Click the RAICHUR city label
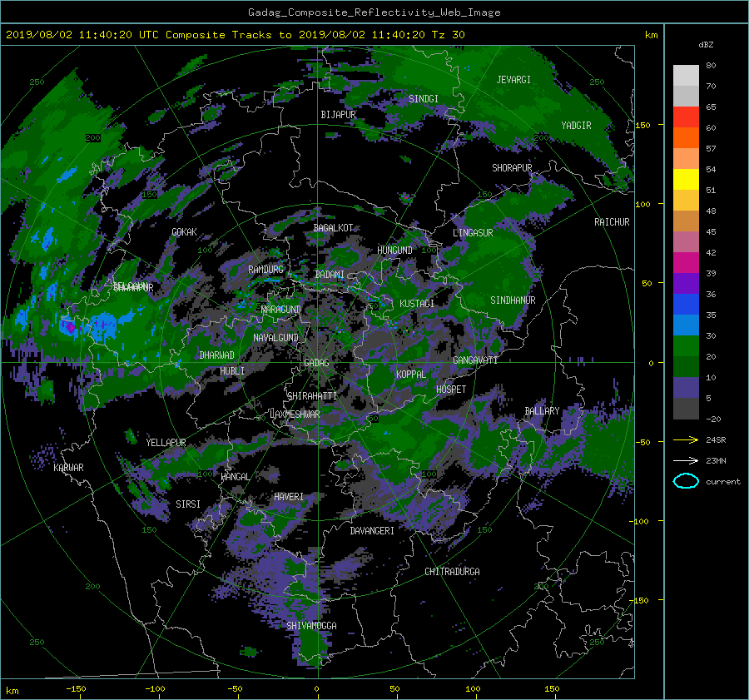This screenshot has height=700, width=749. [x=612, y=222]
